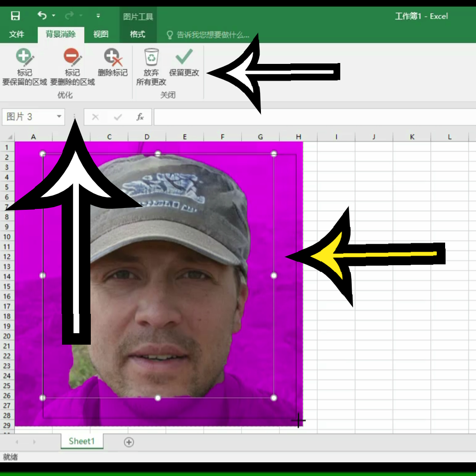Viewport: 476px width, 476px height.
Task: Click the Undo arrow icon
Action: pyautogui.click(x=42, y=15)
